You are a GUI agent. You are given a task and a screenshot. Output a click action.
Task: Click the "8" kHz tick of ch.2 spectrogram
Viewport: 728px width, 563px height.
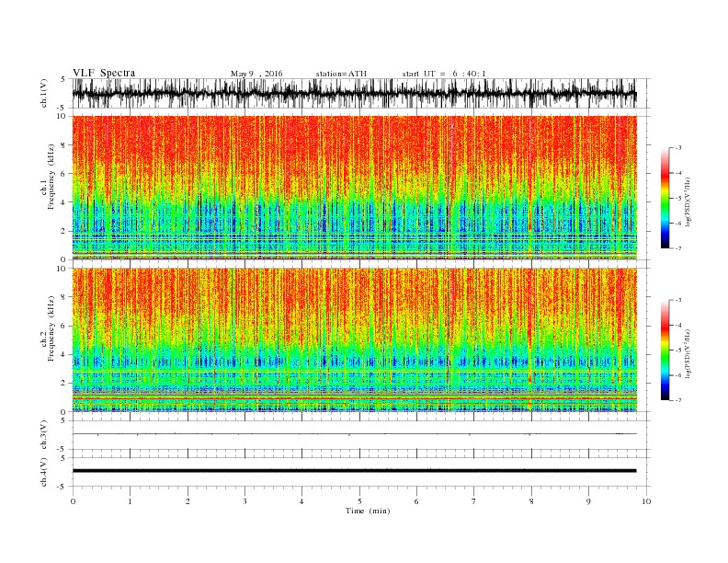(64, 297)
